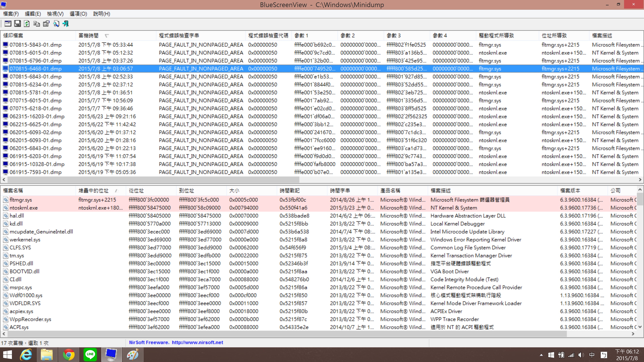Open the 說明(H) menu
This screenshot has height=362, width=644.
[x=101, y=14]
